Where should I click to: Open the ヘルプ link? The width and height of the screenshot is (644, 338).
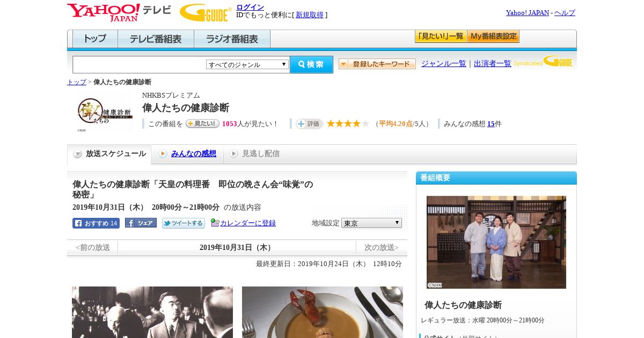[565, 12]
